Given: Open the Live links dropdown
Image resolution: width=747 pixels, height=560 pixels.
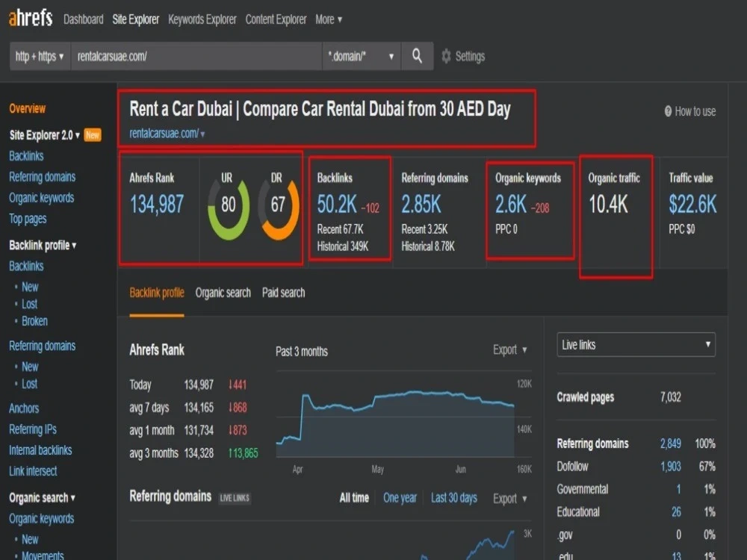Looking at the screenshot, I should click(x=636, y=345).
